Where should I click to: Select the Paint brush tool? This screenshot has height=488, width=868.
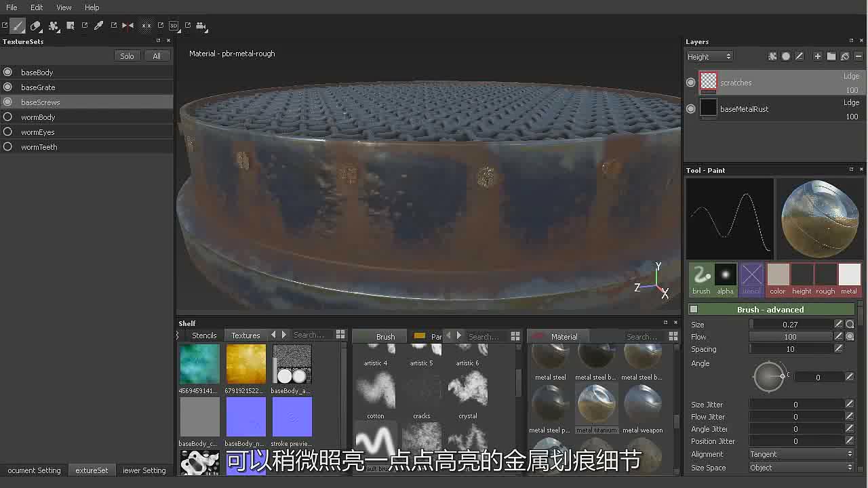(x=18, y=26)
